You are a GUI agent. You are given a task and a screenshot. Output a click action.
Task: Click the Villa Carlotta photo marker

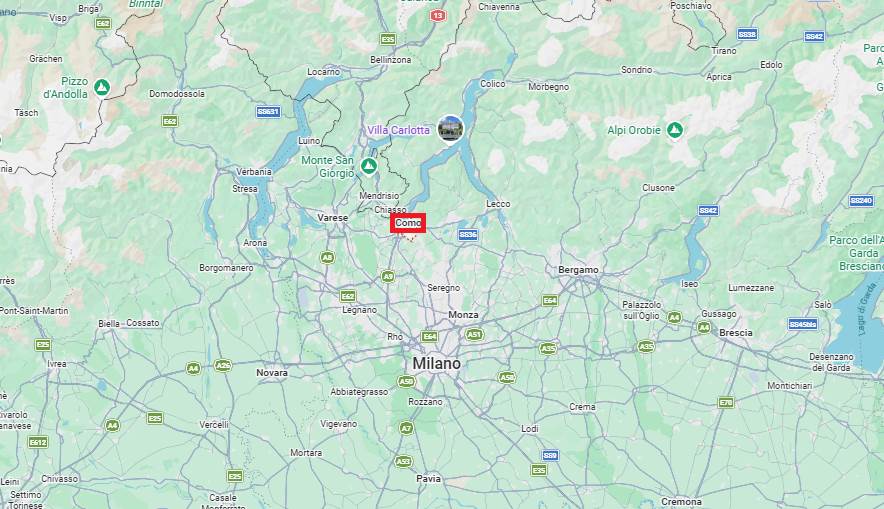coord(450,129)
